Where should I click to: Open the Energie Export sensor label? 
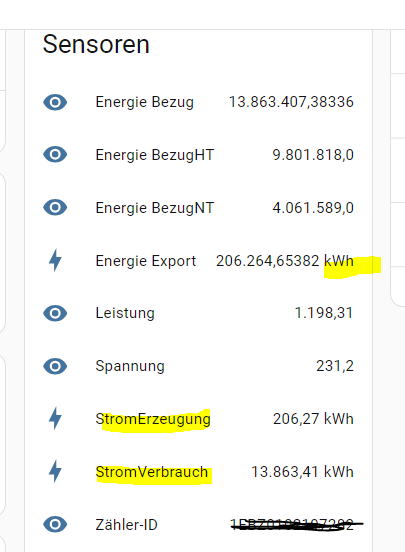(x=146, y=261)
